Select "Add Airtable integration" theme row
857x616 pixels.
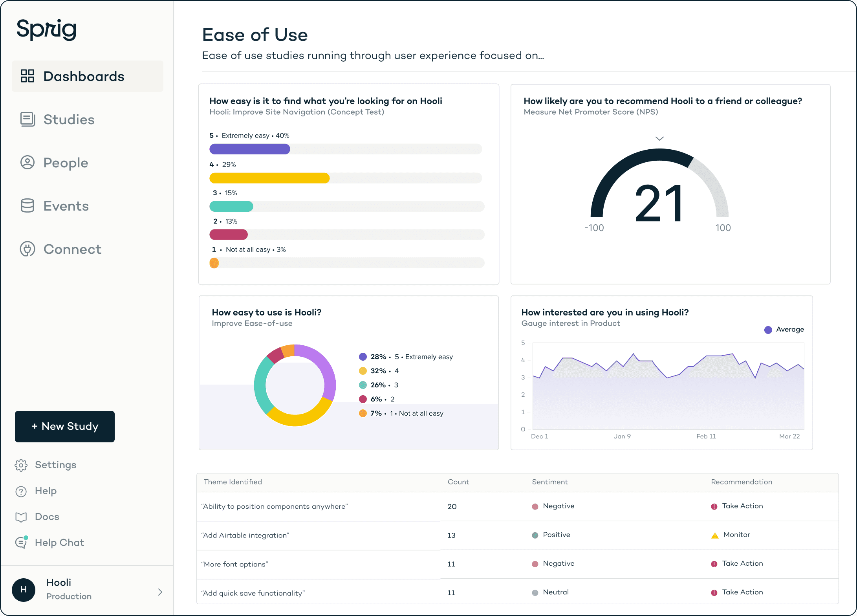coord(245,535)
